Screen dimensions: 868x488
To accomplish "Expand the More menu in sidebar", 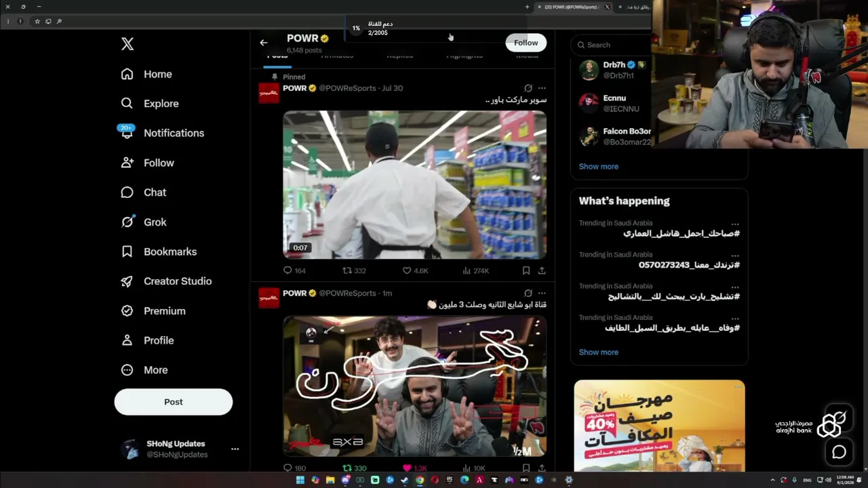I will point(144,370).
